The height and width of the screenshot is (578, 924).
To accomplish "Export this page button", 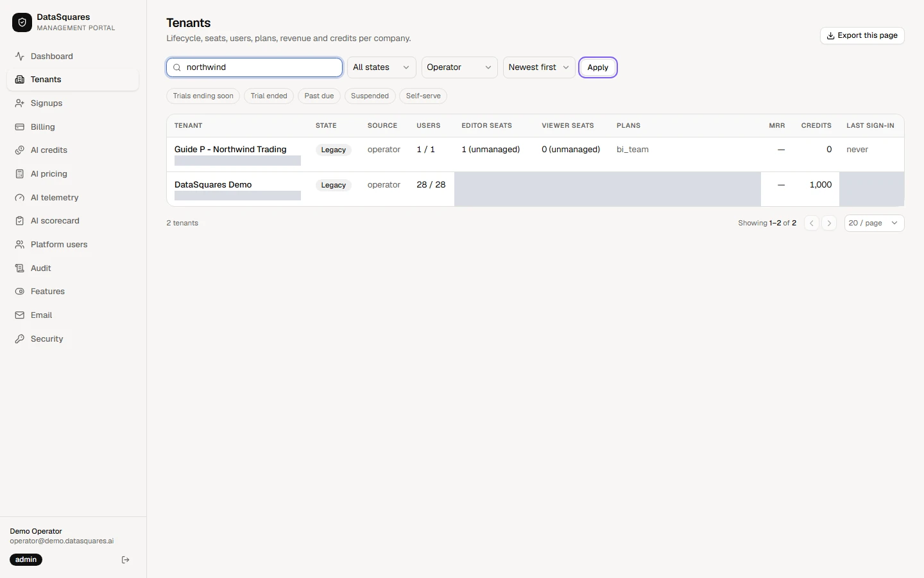I will 862,36.
